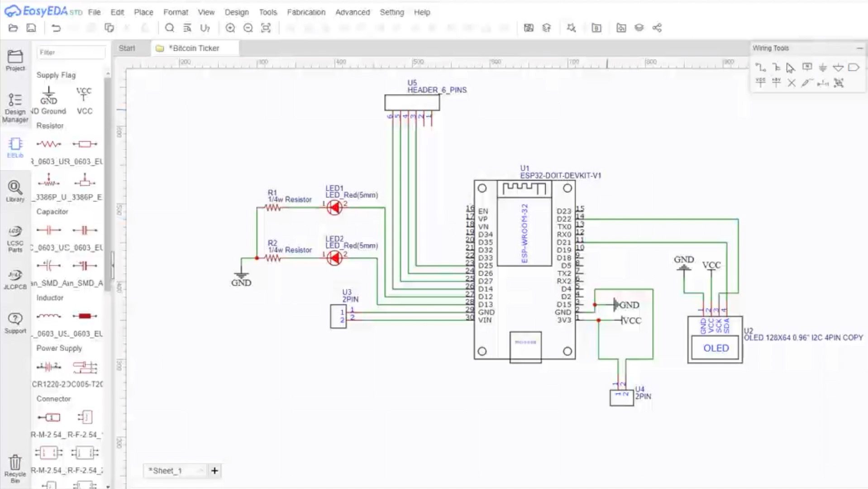This screenshot has height=489, width=868.
Task: Zoom in on the schematic canvas
Action: (x=230, y=28)
